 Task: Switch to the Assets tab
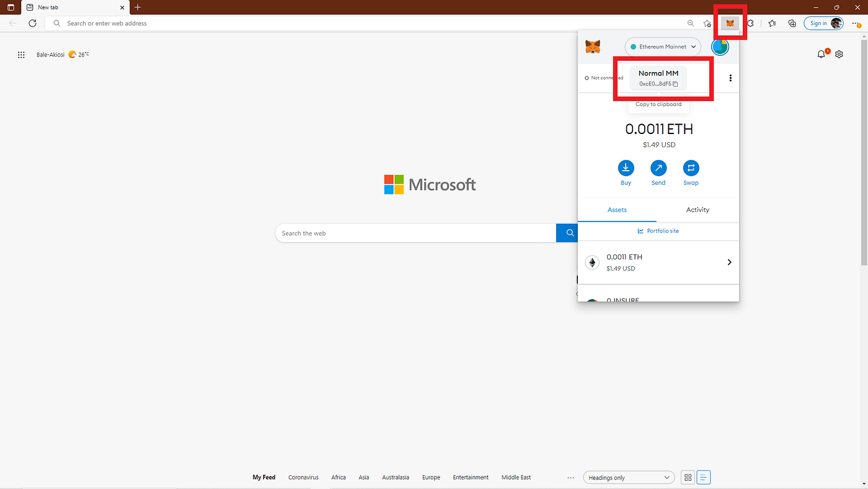[617, 210]
